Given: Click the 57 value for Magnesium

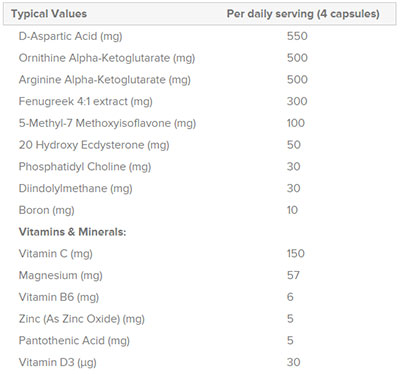Looking at the screenshot, I should [x=293, y=275].
